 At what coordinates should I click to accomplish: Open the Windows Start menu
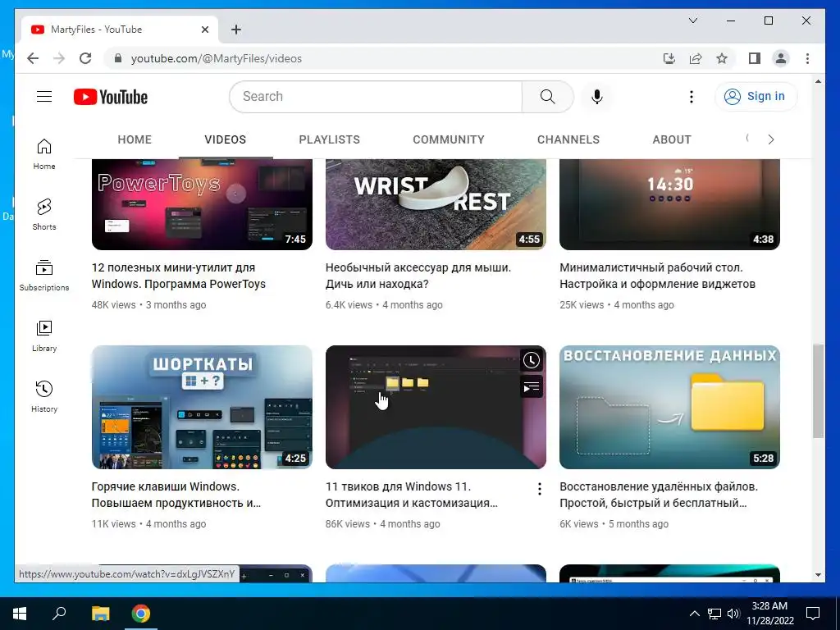(20, 614)
